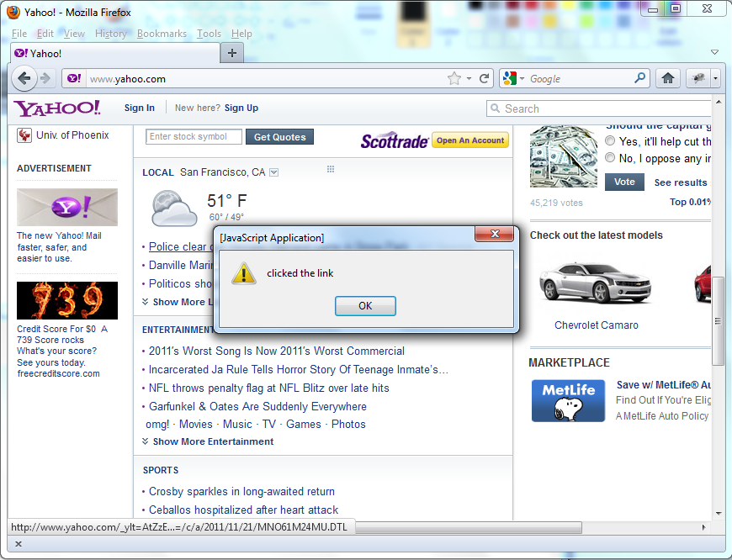Click the cloudy weather icon
The height and width of the screenshot is (560, 732).
[173, 209]
